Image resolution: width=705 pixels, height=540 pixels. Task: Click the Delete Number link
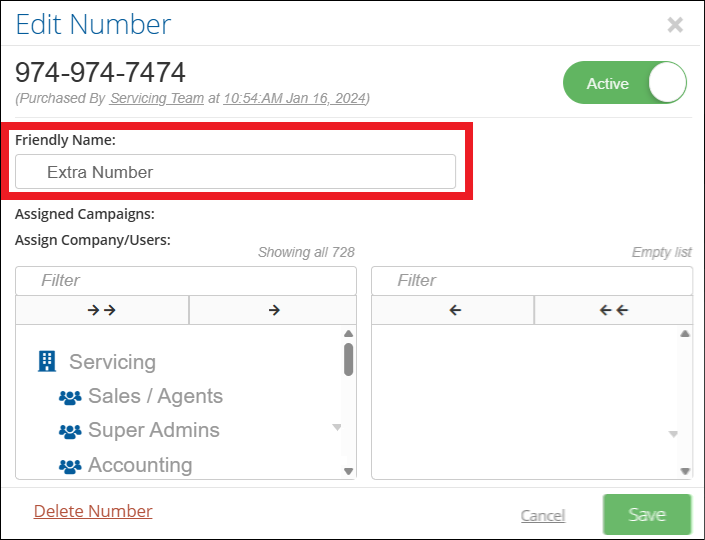click(x=93, y=511)
